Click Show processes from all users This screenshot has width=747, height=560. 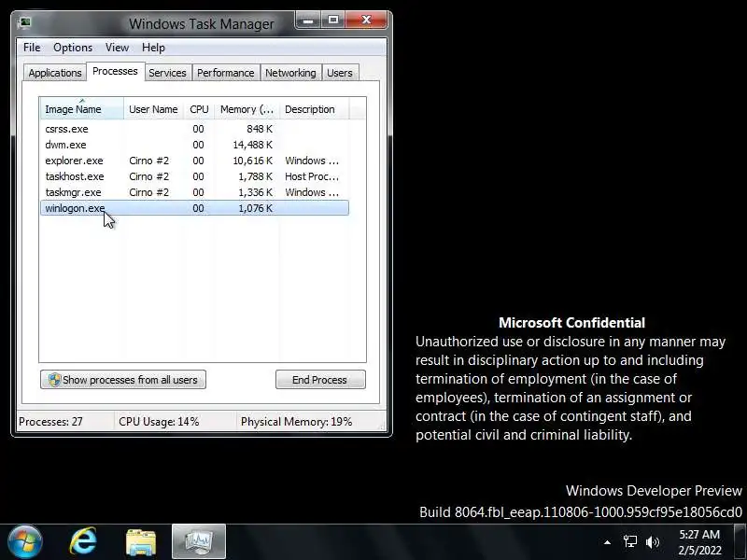(123, 380)
